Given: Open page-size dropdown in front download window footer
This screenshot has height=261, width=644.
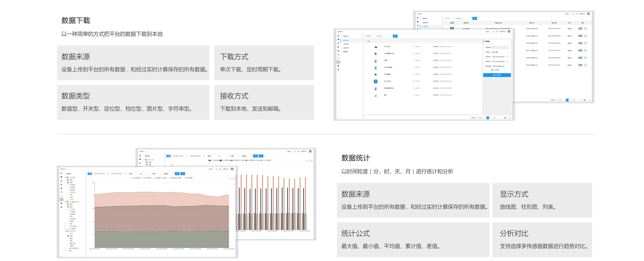Looking at the screenshot, I should 474,118.
